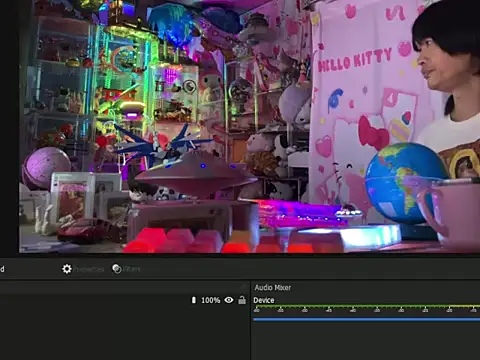This screenshot has height=360, width=480.
Task: Toggle source visibility eye icon
Action: click(229, 300)
